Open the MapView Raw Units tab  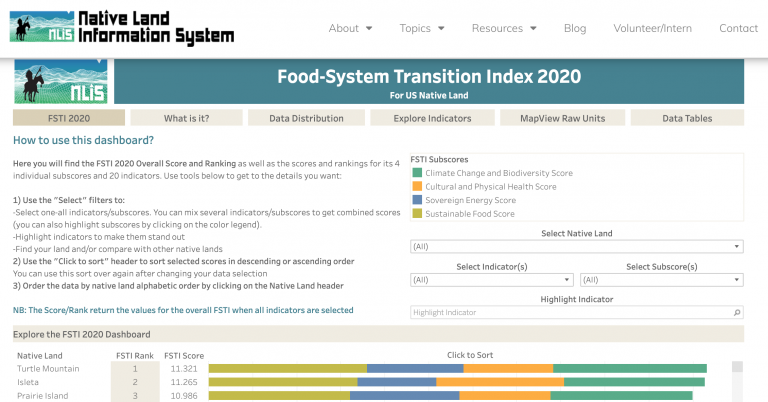(563, 118)
